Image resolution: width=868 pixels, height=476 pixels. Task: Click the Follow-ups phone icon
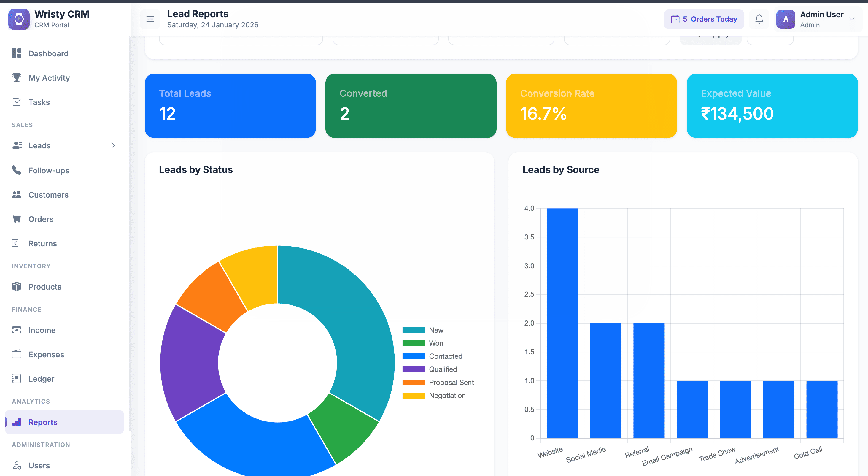tap(17, 170)
